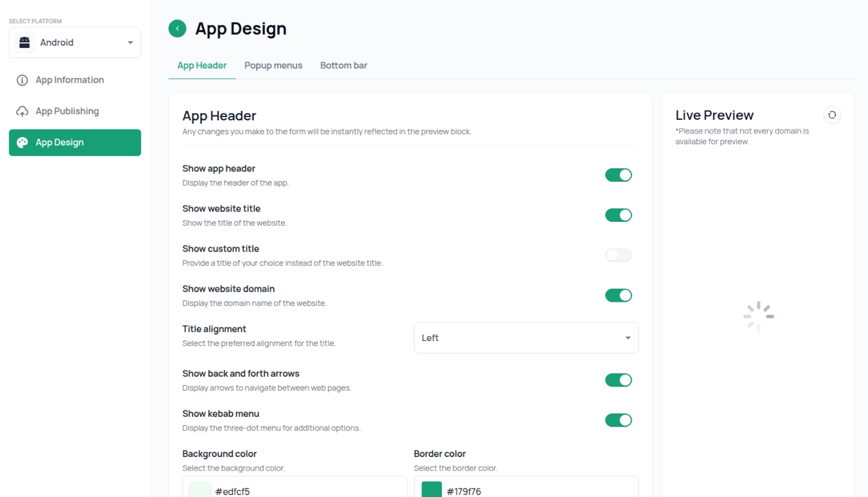Disable Show back and forth arrows

(x=618, y=381)
